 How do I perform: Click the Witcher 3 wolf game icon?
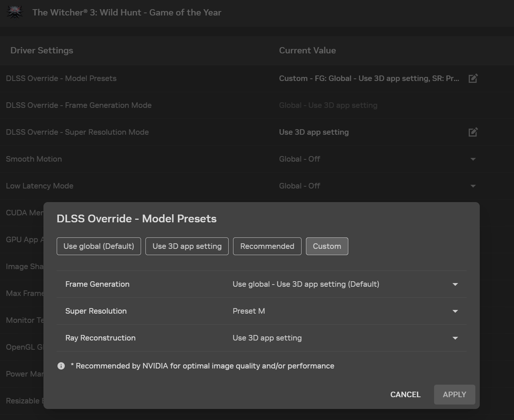point(15,12)
